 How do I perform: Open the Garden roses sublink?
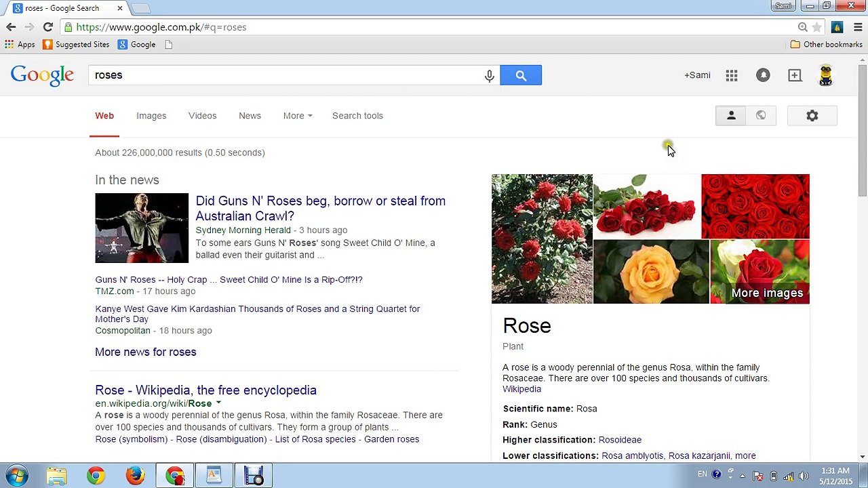pyautogui.click(x=391, y=439)
